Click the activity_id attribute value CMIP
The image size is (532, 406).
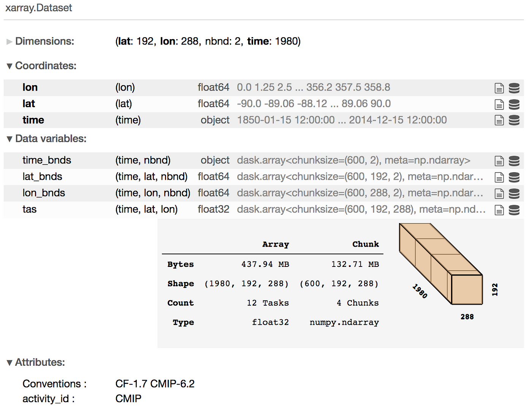coord(128,399)
